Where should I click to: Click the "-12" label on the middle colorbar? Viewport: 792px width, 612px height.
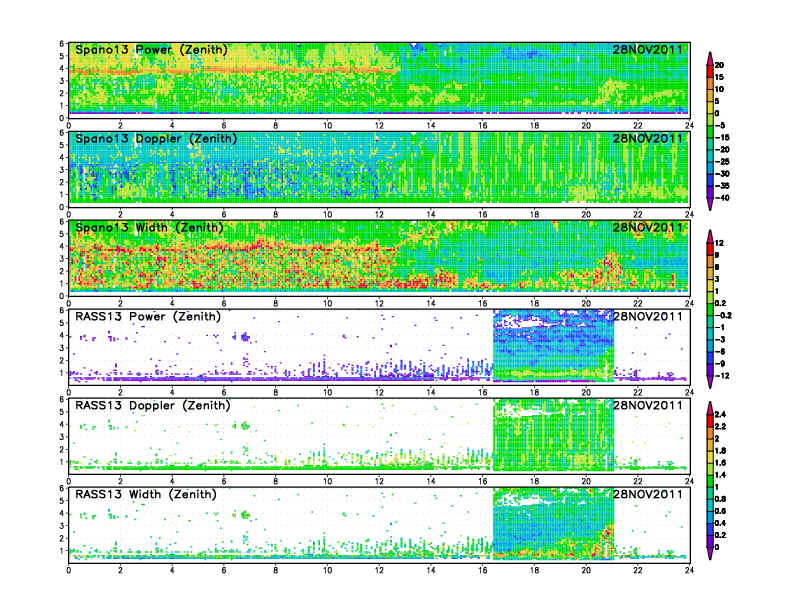pos(722,376)
